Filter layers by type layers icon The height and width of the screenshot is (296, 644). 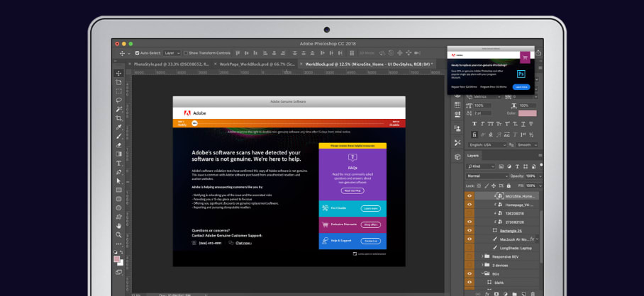coord(516,166)
